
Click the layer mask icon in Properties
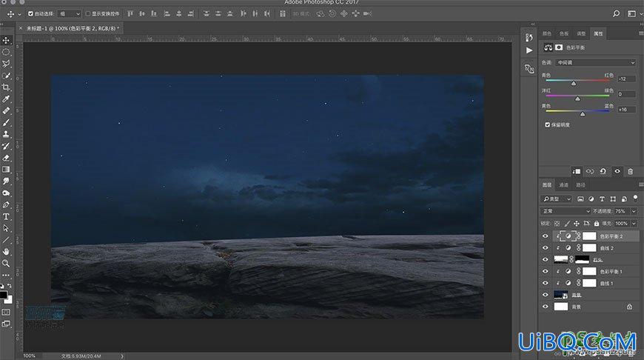559,47
